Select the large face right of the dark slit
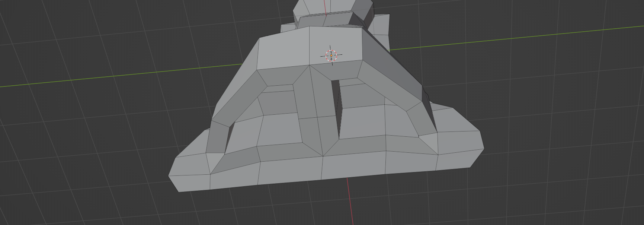The image size is (644, 225). pos(363,121)
